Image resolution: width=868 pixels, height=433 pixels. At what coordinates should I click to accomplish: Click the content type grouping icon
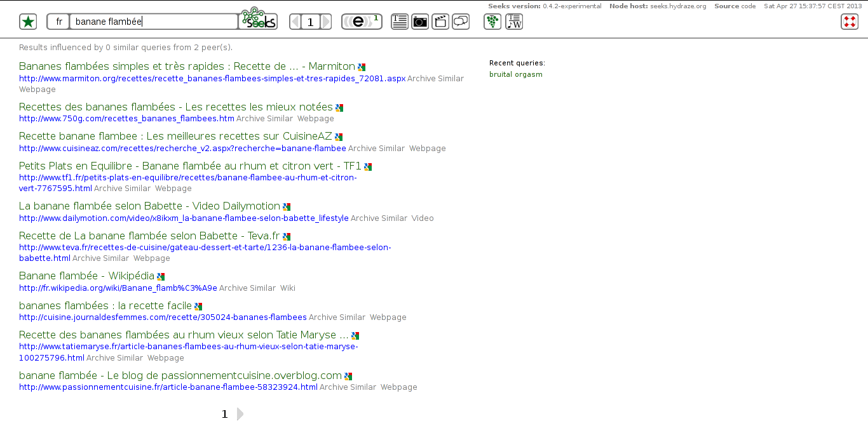[x=514, y=22]
